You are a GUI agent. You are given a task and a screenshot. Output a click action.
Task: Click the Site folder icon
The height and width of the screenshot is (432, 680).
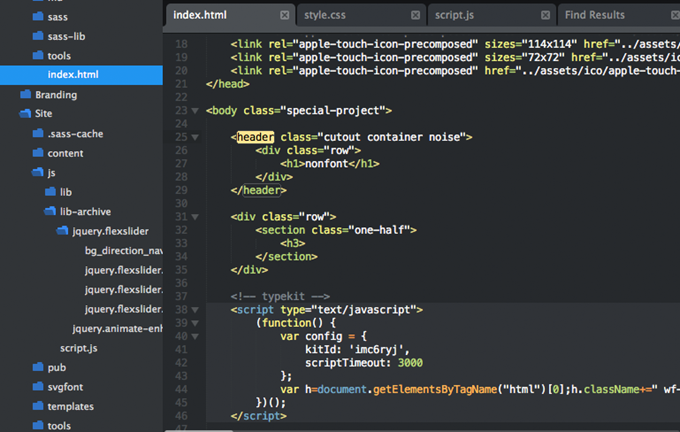[x=26, y=114]
